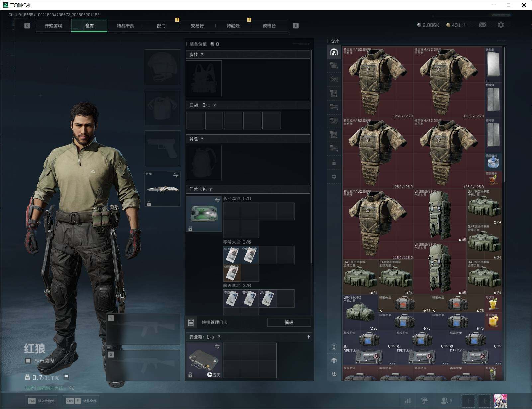Click the 零号大坝: 3/6 label

[x=237, y=242]
